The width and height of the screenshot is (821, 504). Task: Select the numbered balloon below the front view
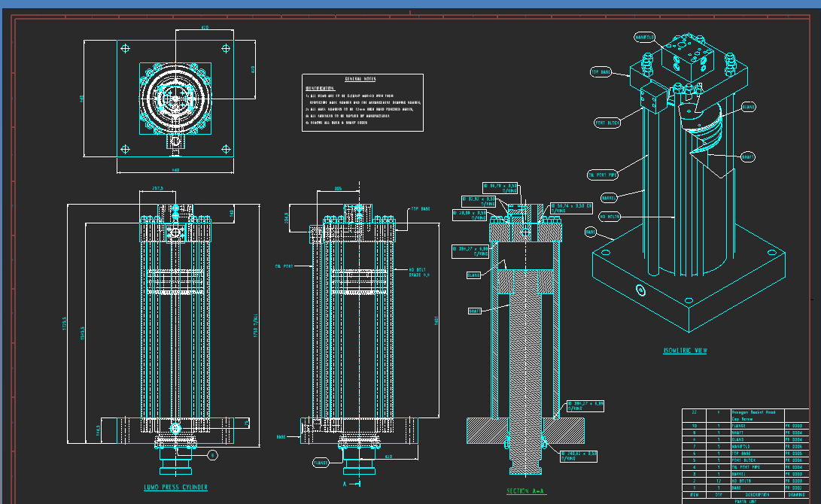pyautogui.click(x=213, y=454)
